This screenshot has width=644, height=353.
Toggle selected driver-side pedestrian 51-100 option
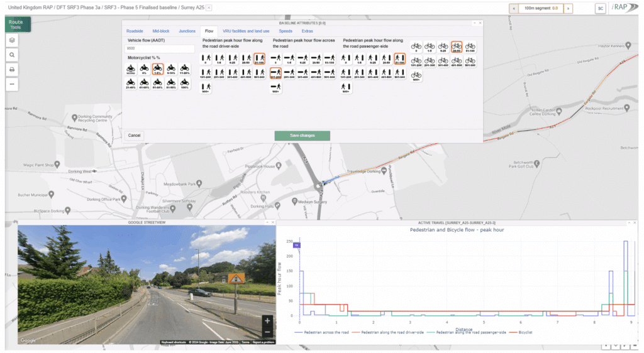(260, 58)
